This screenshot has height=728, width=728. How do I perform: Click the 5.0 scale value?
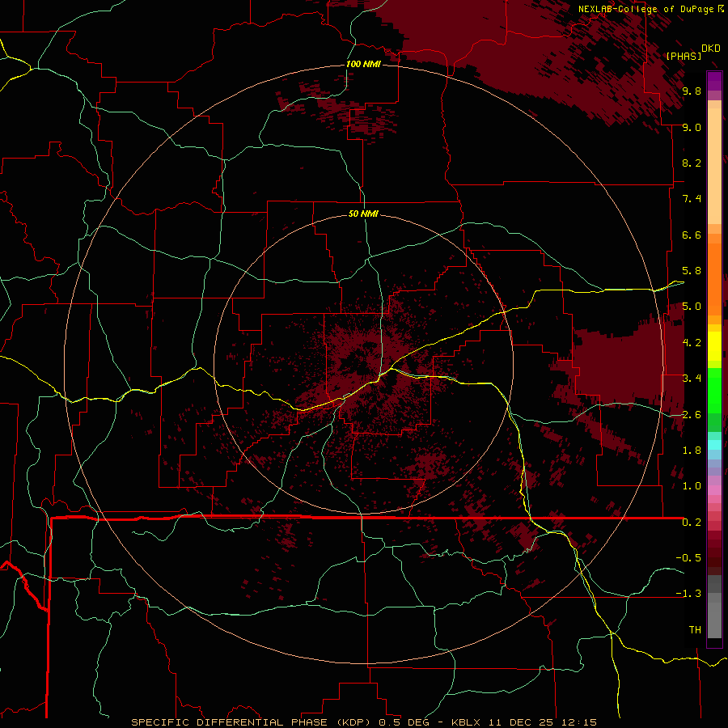tap(692, 307)
